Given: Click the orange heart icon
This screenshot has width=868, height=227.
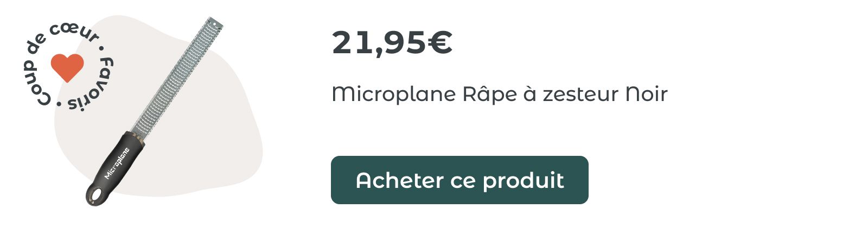Looking at the screenshot, I should (x=67, y=67).
